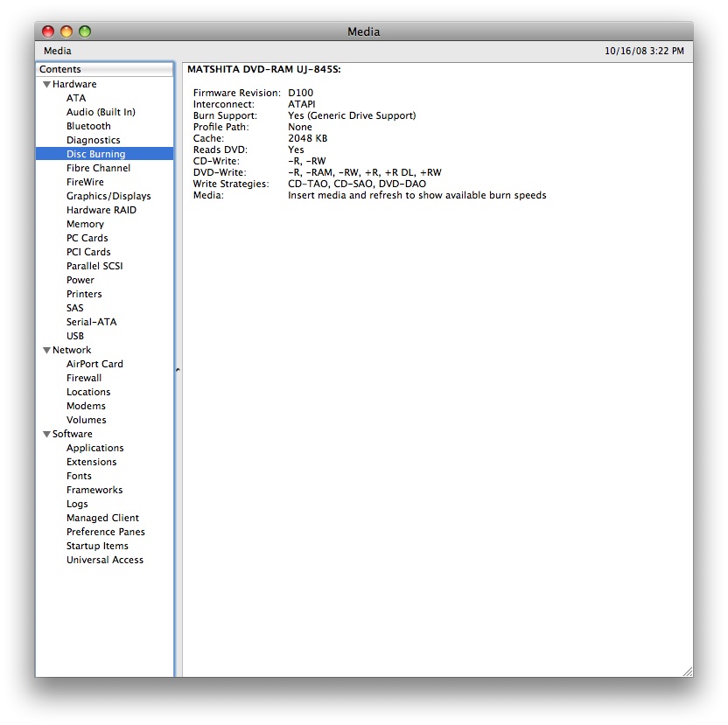The image size is (728, 725).
Task: Click the D100 firmware revision value
Action: [x=300, y=93]
